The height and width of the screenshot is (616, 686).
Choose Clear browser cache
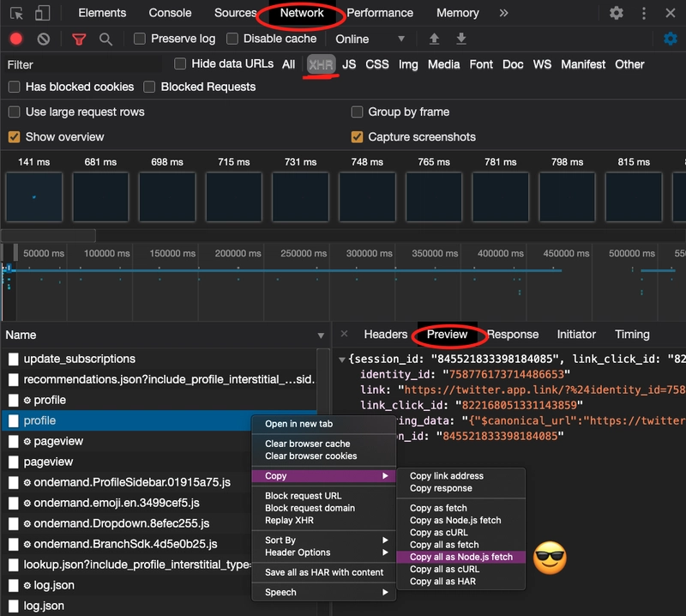(x=324, y=444)
